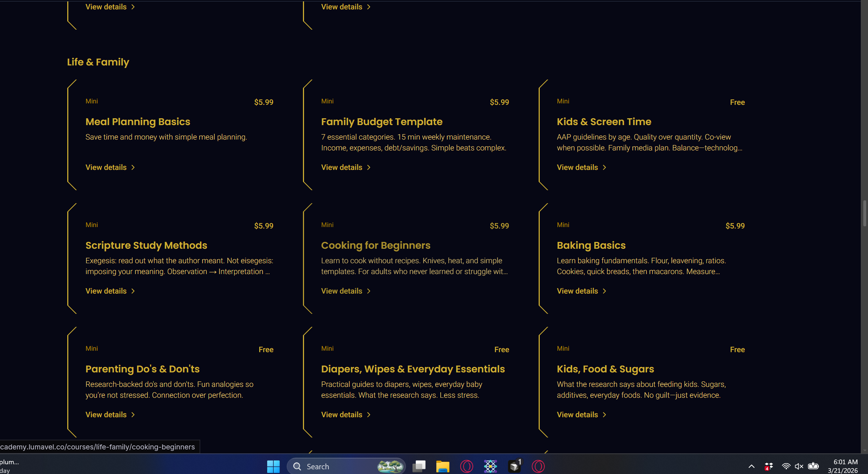The width and height of the screenshot is (868, 474).
Task: View details for Meal Planning Basics
Action: click(106, 167)
